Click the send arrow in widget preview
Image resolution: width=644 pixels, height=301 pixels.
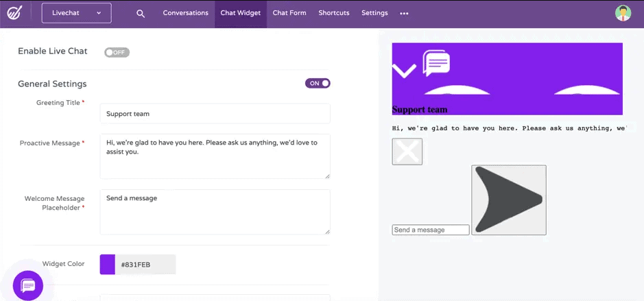click(x=509, y=200)
